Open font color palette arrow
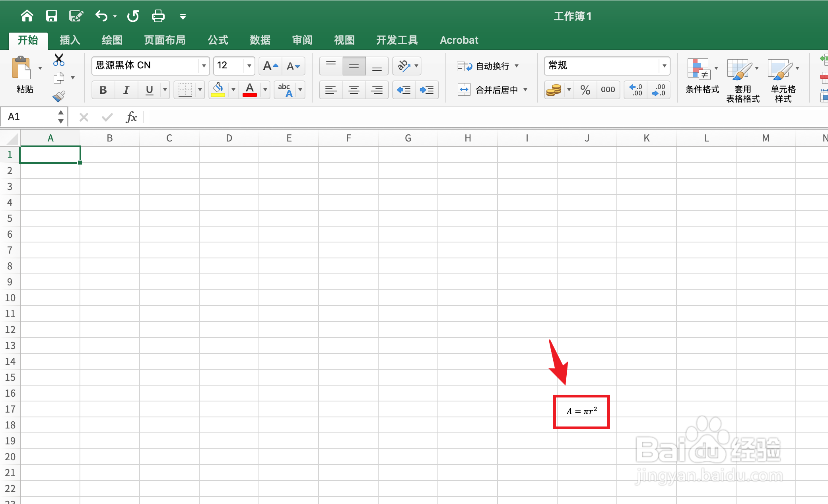 click(265, 90)
